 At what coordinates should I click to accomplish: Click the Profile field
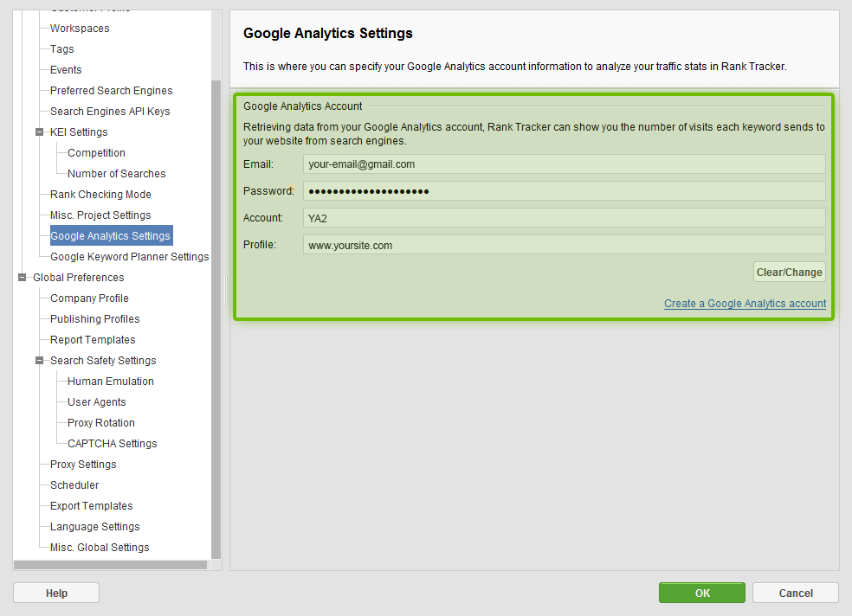[x=564, y=245]
